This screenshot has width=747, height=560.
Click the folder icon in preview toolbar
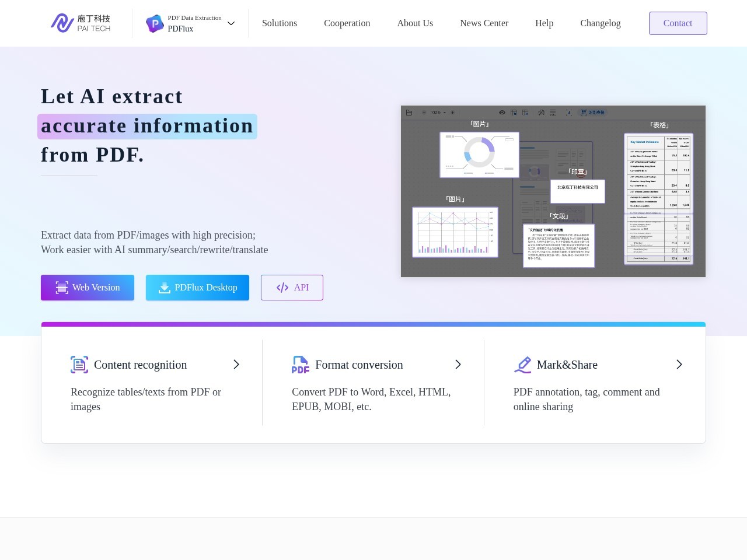coord(409,113)
